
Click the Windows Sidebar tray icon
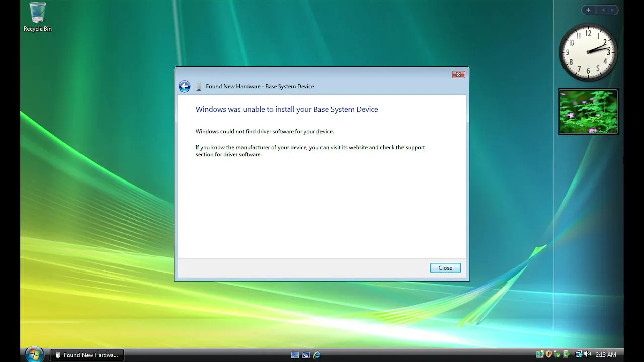pyautogui.click(x=540, y=355)
